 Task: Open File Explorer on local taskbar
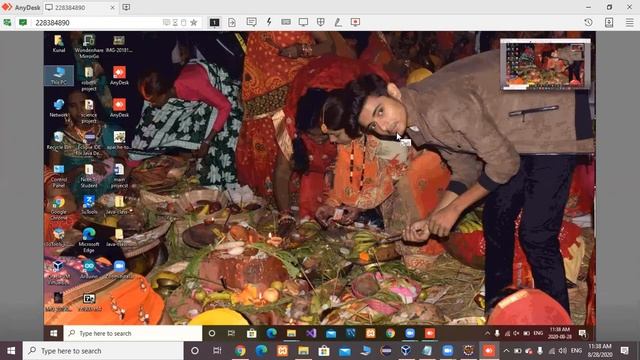click(x=303, y=351)
